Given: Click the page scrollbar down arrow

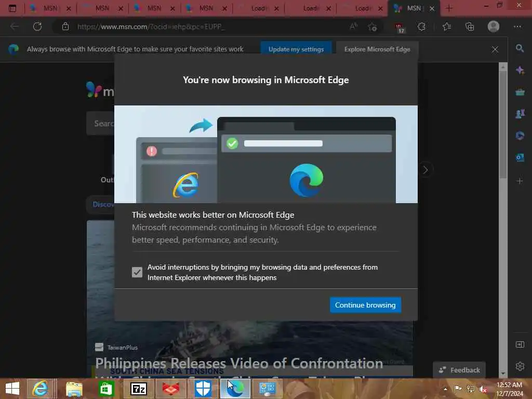Looking at the screenshot, I should click(503, 374).
